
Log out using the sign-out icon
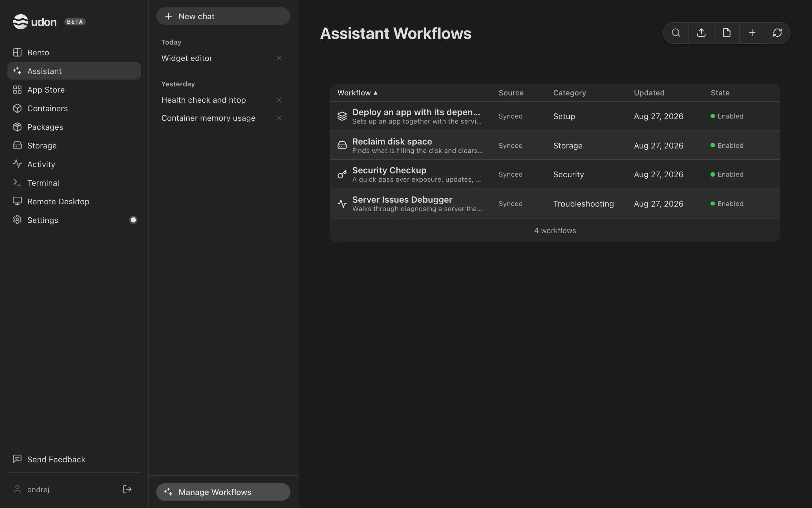(127, 489)
